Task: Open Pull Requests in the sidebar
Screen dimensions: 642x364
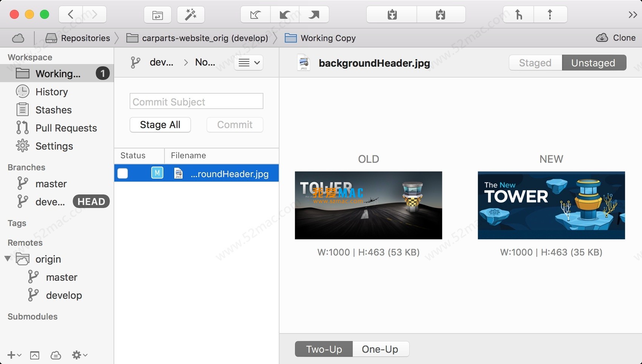Action: (x=57, y=128)
